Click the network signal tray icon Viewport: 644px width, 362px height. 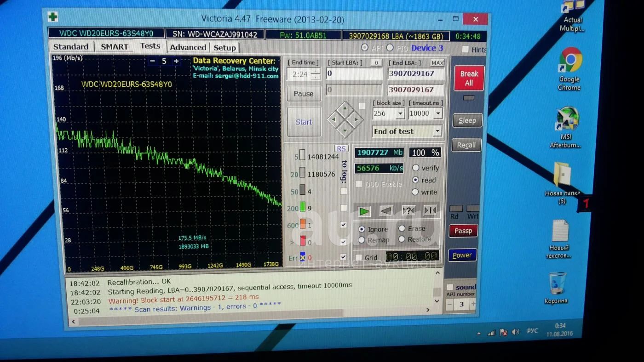click(491, 333)
